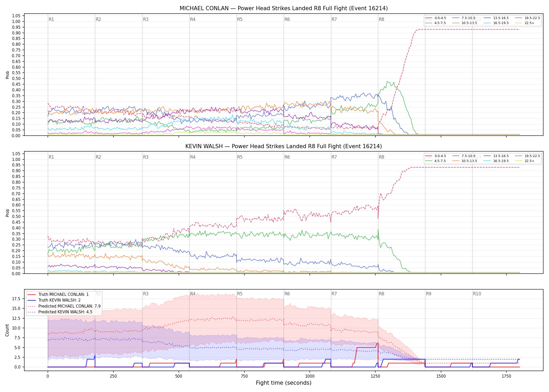Image resolution: width=549 pixels, height=392 pixels.
Task: Select round marker R8 in the Walsh chart
Action: (x=381, y=157)
